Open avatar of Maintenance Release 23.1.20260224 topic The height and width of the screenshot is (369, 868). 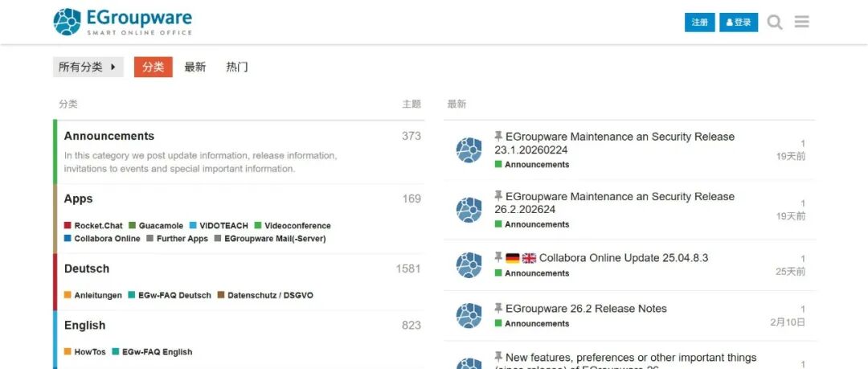pos(469,150)
